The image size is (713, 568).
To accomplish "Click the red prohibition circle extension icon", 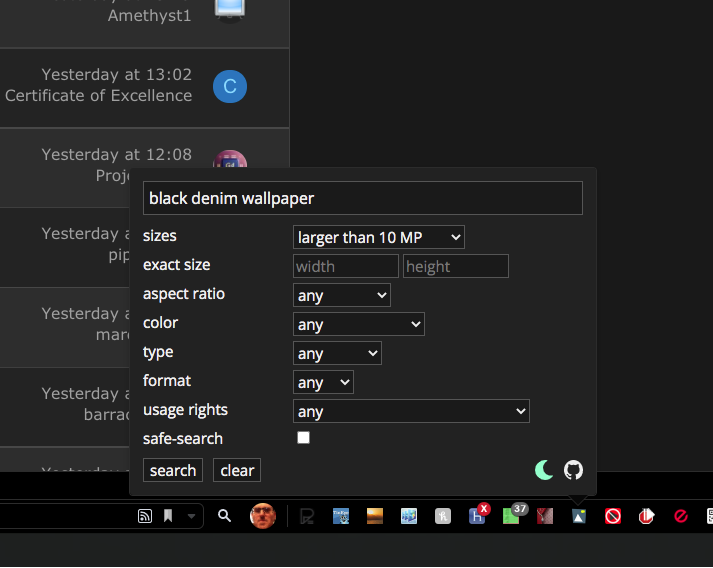I will (x=613, y=516).
